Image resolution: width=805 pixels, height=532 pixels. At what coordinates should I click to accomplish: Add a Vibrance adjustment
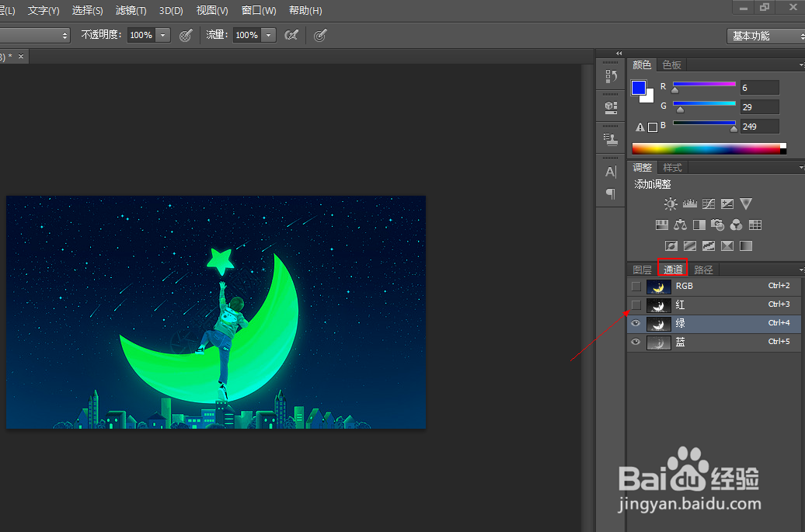pyautogui.click(x=746, y=203)
